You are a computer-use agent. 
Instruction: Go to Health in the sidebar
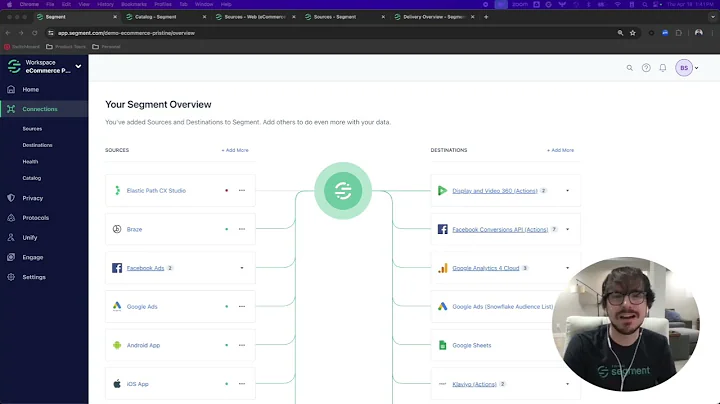pos(30,162)
